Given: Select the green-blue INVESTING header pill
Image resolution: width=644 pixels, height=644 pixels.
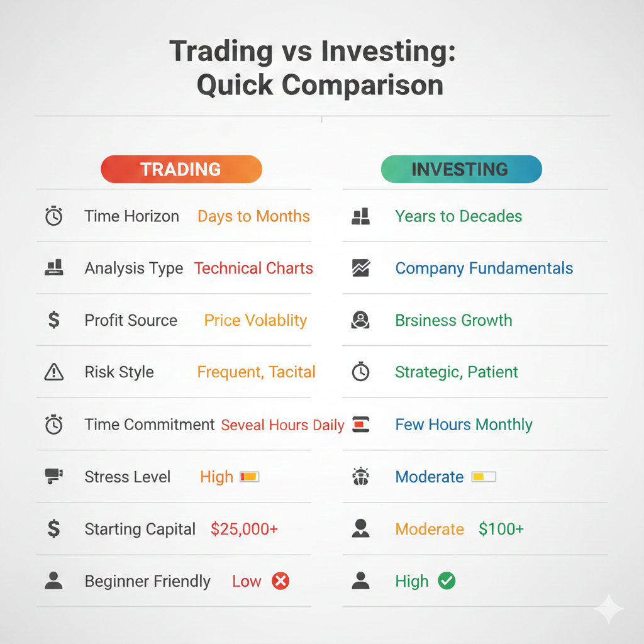Looking at the screenshot, I should point(461,169).
